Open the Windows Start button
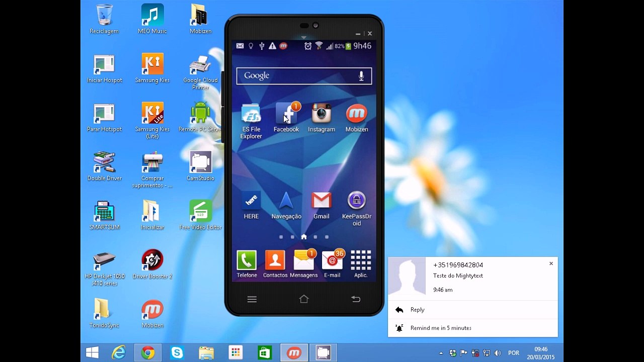This screenshot has height=362, width=644. (92, 353)
